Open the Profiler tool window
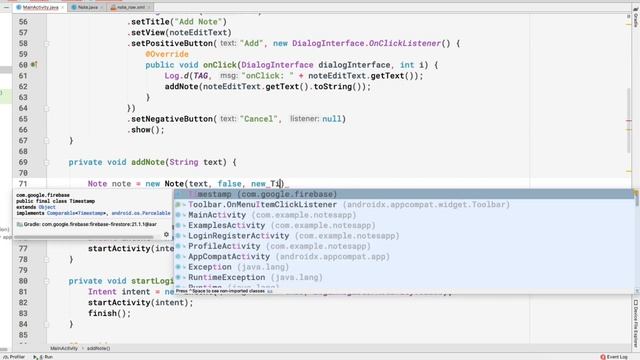Viewport: 640px width, 360px height. click(14, 357)
